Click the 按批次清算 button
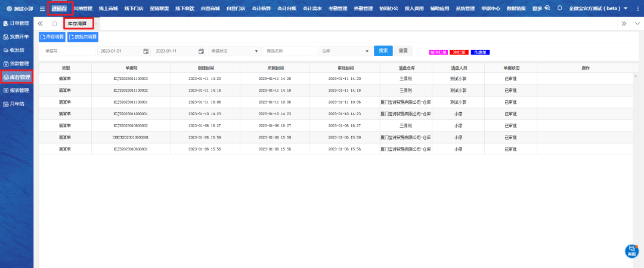The height and width of the screenshot is (268, 644). (x=83, y=37)
